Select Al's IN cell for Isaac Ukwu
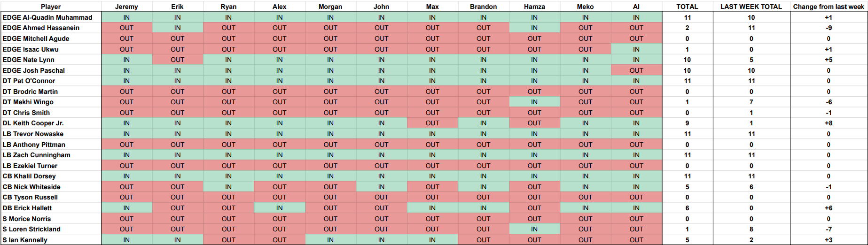This screenshot has width=868, height=245. (x=636, y=49)
